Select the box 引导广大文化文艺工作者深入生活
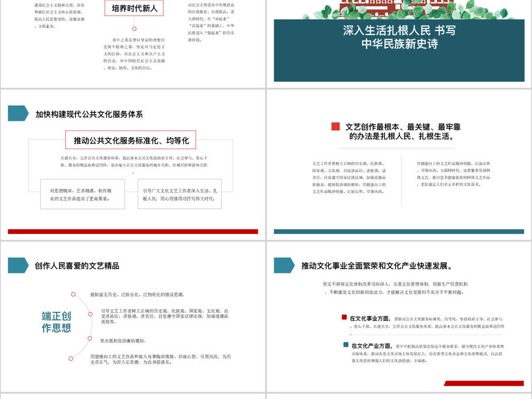This screenshot has width=532, height=399. click(x=180, y=194)
